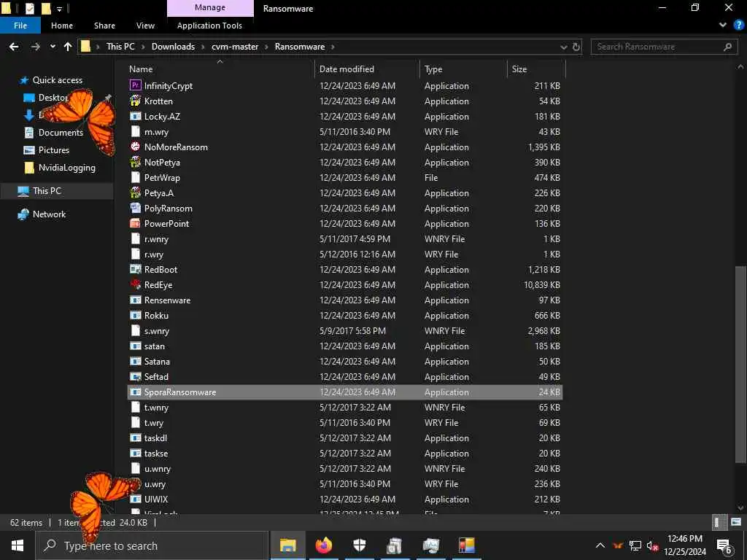747x560 pixels.
Task: Expand chevron after Ransomware breadcrumb
Action: tap(333, 47)
